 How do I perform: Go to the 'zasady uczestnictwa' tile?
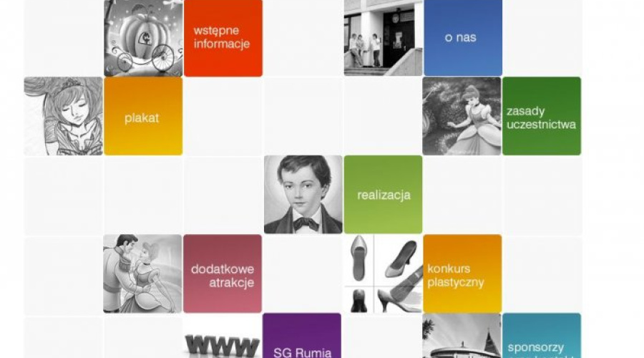(x=542, y=116)
